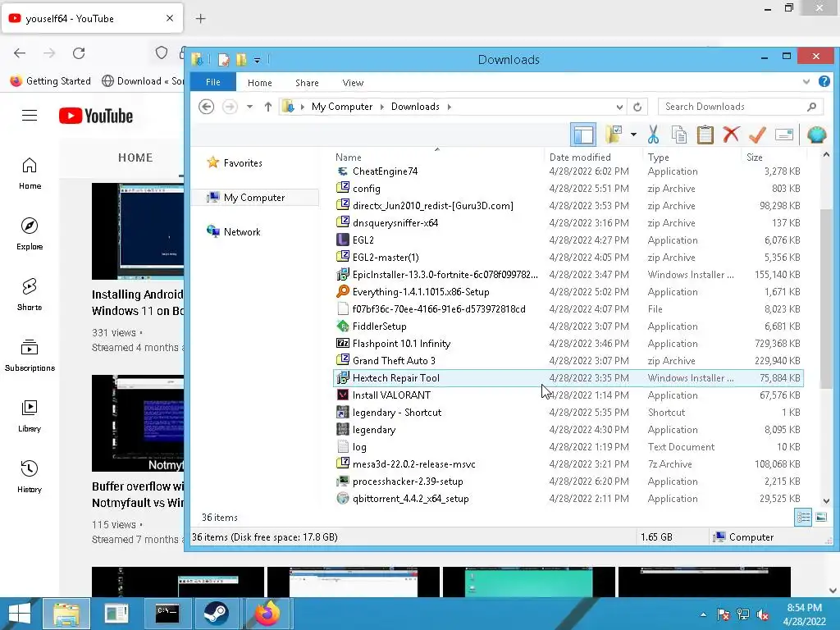Select the qbittorrent_4.4.2_x64_setup file
Image resolution: width=840 pixels, height=630 pixels.
point(568,499)
